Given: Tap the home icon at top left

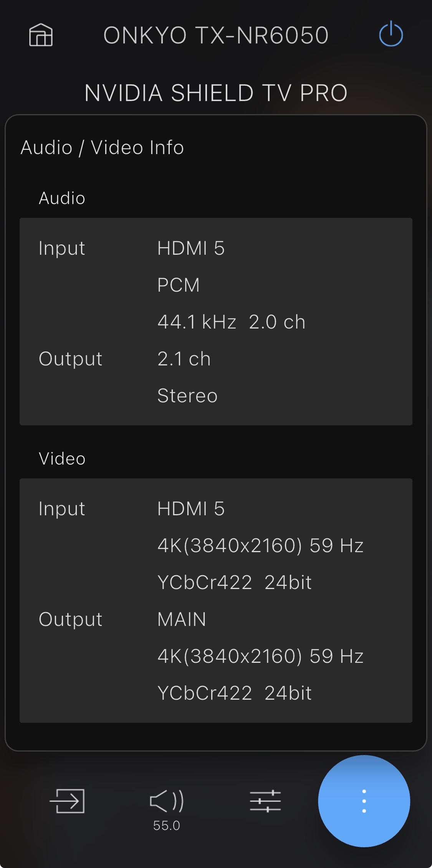Looking at the screenshot, I should 41,35.
